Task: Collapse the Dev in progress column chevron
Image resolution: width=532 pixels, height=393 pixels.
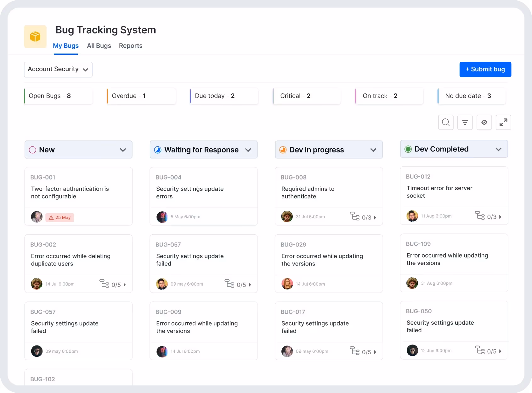Action: tap(373, 150)
